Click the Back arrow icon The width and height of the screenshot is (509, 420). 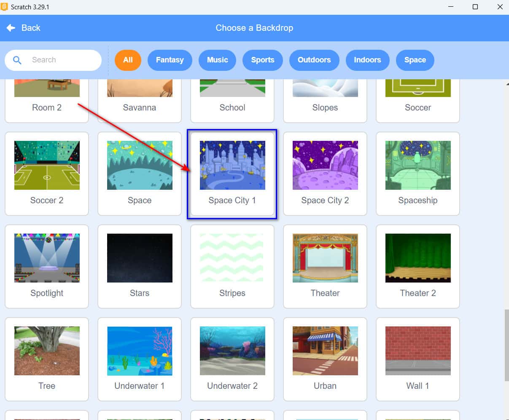click(11, 28)
